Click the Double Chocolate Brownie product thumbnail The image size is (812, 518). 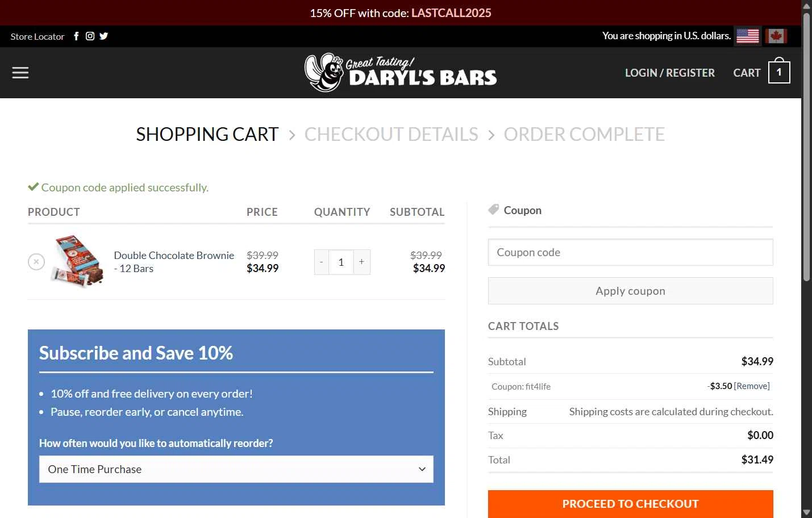[78, 261]
